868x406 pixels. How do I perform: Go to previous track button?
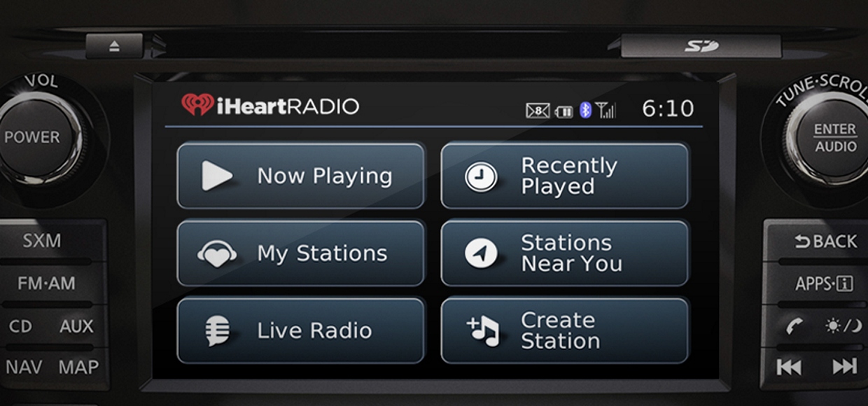click(788, 366)
